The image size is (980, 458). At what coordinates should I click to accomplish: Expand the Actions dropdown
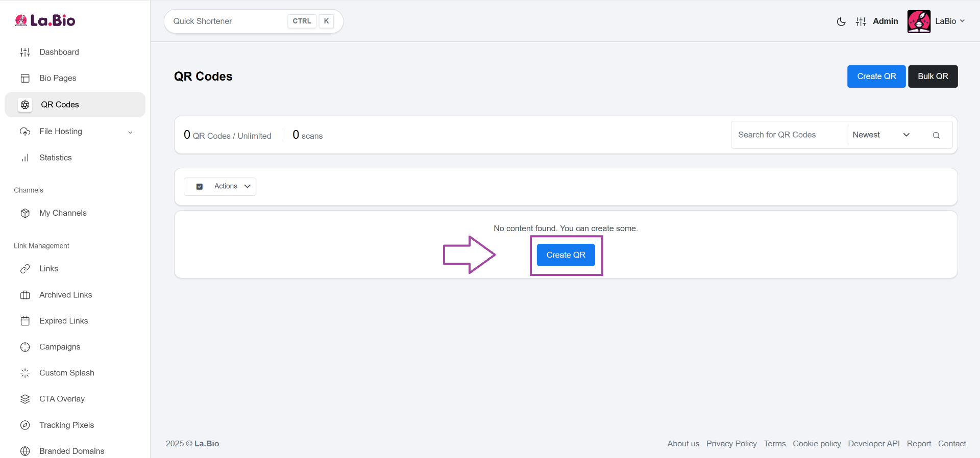(x=232, y=187)
